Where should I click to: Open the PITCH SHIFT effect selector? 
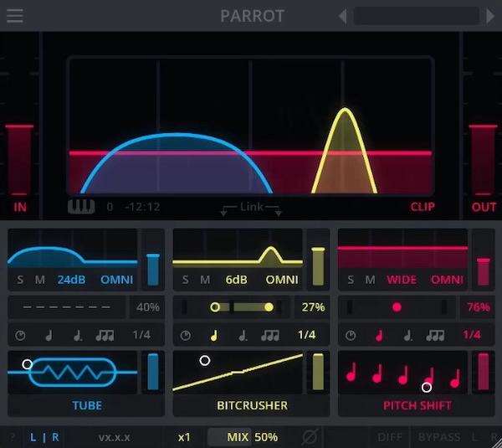(x=417, y=405)
